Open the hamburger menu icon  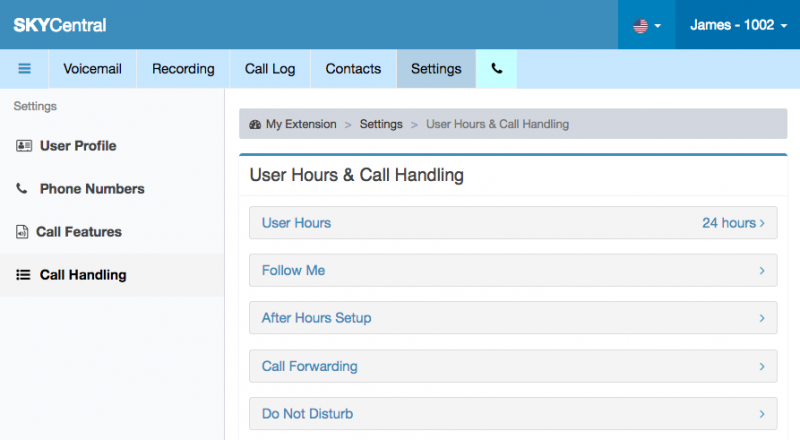click(x=24, y=68)
